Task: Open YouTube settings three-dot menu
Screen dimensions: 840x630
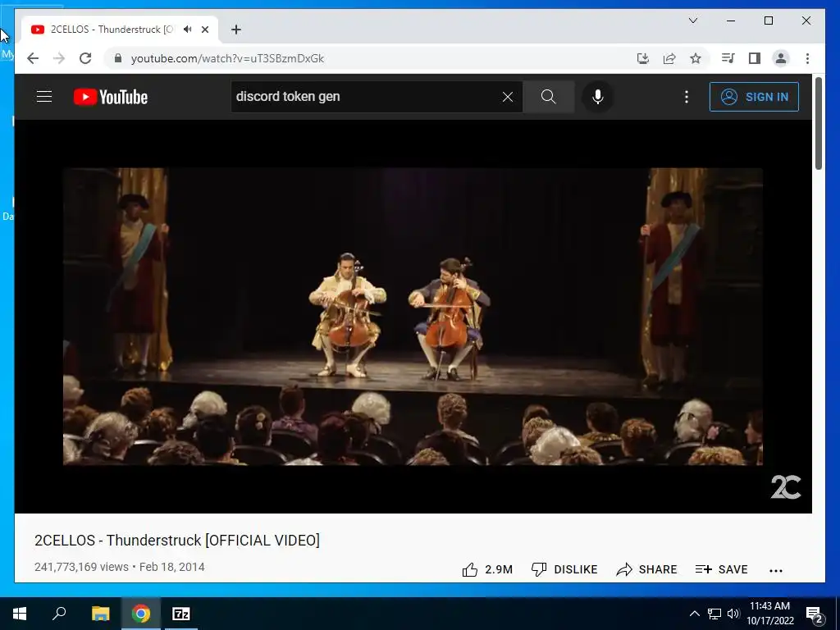Action: click(687, 97)
